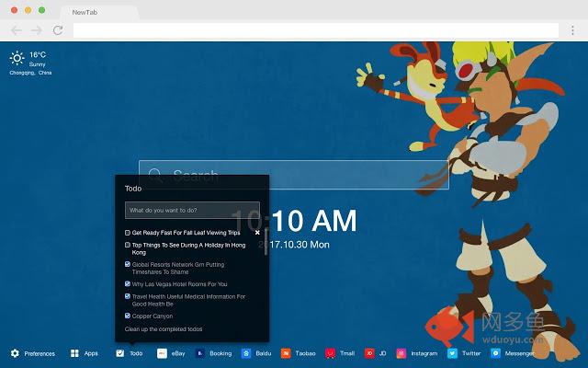Image resolution: width=588 pixels, height=368 pixels.
Task: Click the 'What do you want to do?' field
Action: tap(192, 210)
